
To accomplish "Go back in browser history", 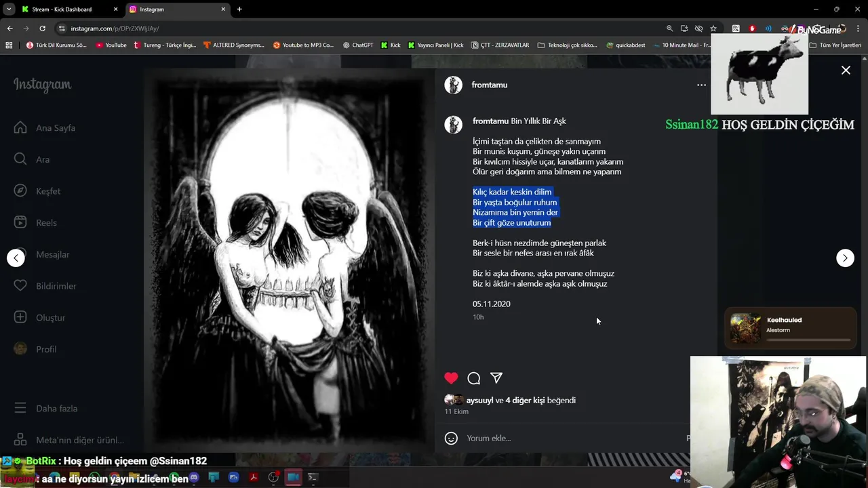I will click(x=9, y=28).
